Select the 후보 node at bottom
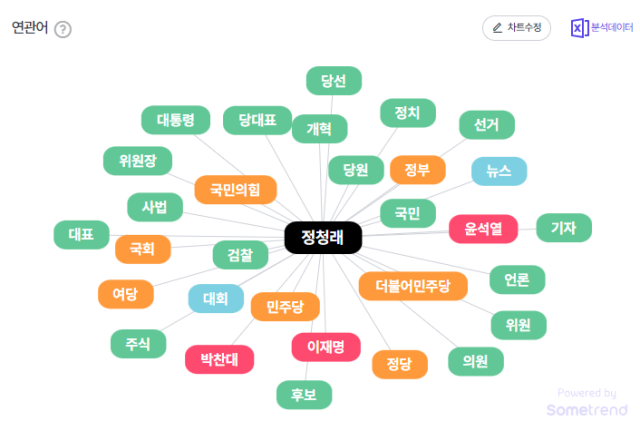 click(x=304, y=395)
